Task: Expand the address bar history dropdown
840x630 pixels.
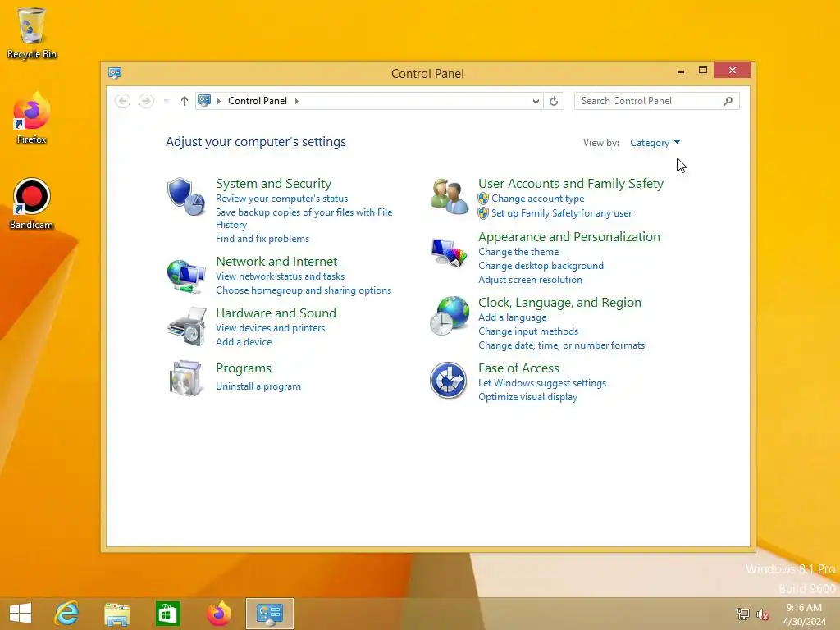Action: point(536,101)
